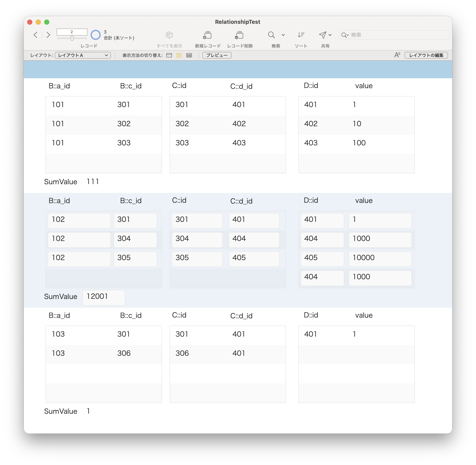Click the レイアウトの編集 edit layout button
The height and width of the screenshot is (465, 476).
pyautogui.click(x=426, y=55)
